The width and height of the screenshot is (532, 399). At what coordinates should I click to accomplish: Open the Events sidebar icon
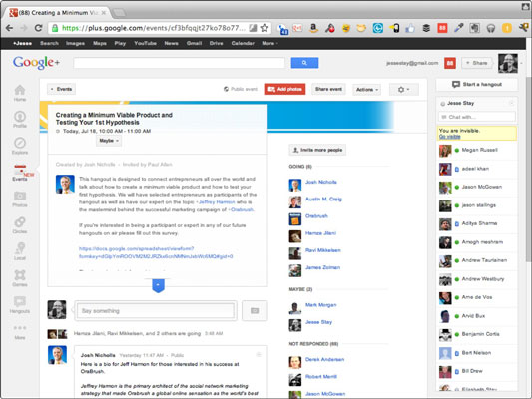pos(20,170)
